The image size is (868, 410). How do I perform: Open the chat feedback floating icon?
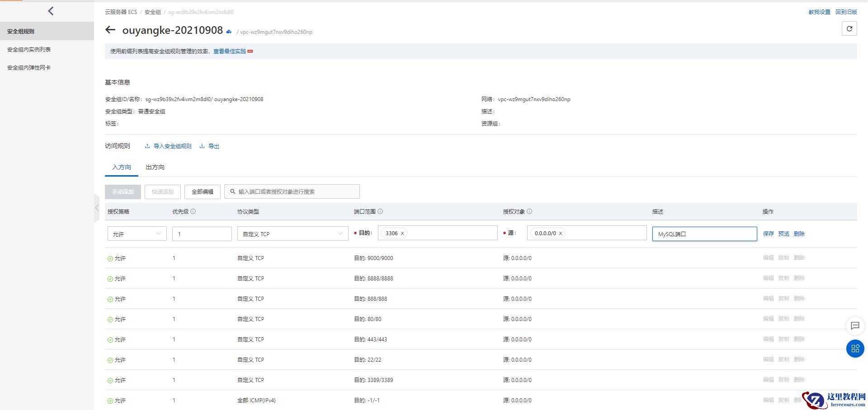click(855, 326)
